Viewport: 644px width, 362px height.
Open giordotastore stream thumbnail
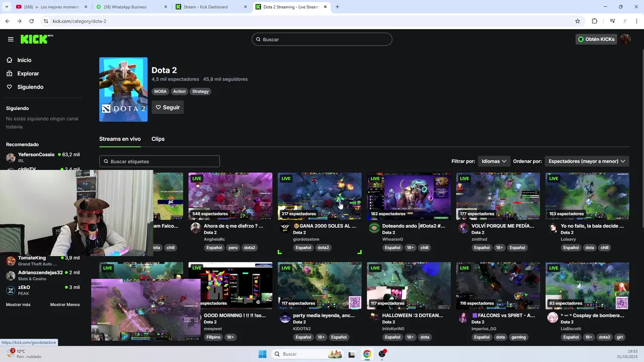319,196
